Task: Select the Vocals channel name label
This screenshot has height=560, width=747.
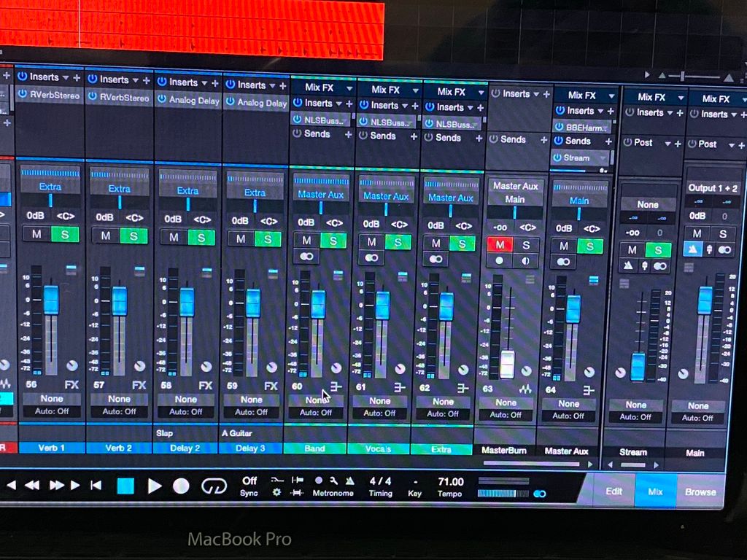Action: coord(379,448)
